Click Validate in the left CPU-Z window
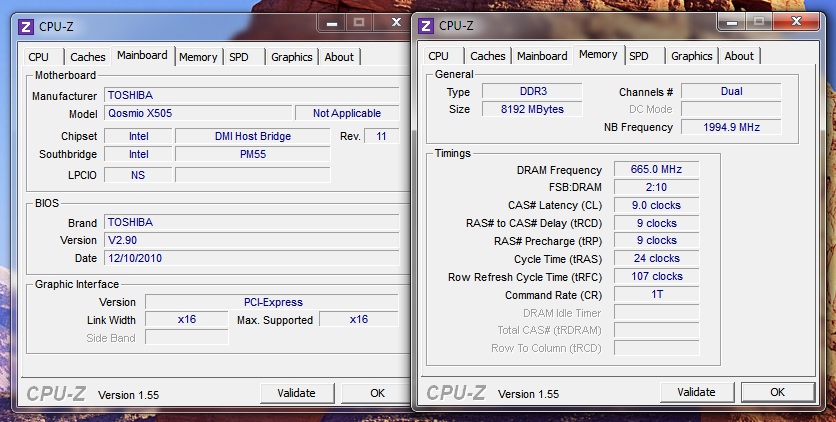The image size is (836, 422). 297,393
